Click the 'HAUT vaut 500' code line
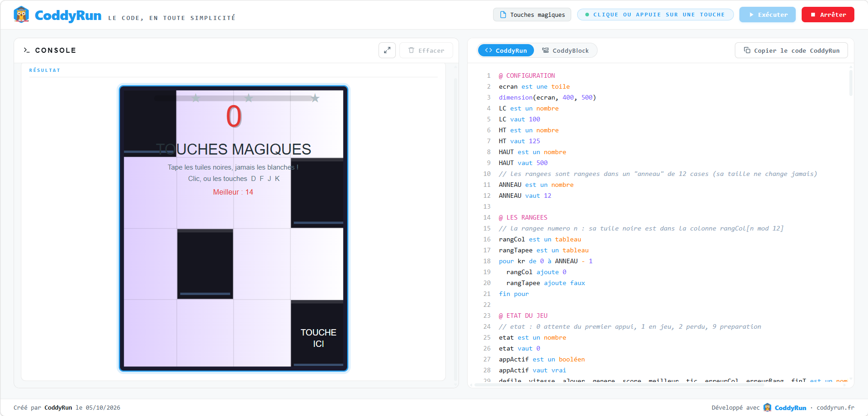The image size is (868, 416). pyautogui.click(x=523, y=163)
